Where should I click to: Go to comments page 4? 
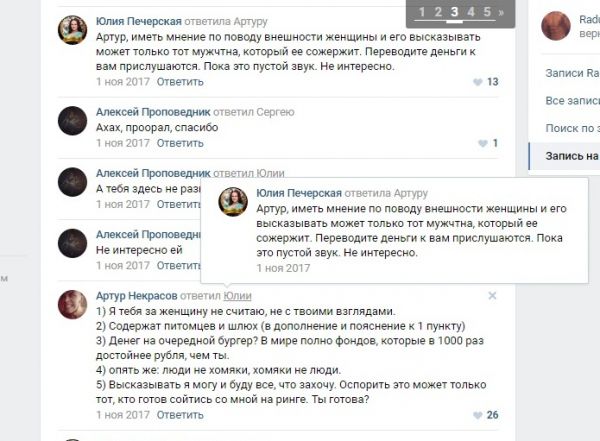[x=471, y=12]
